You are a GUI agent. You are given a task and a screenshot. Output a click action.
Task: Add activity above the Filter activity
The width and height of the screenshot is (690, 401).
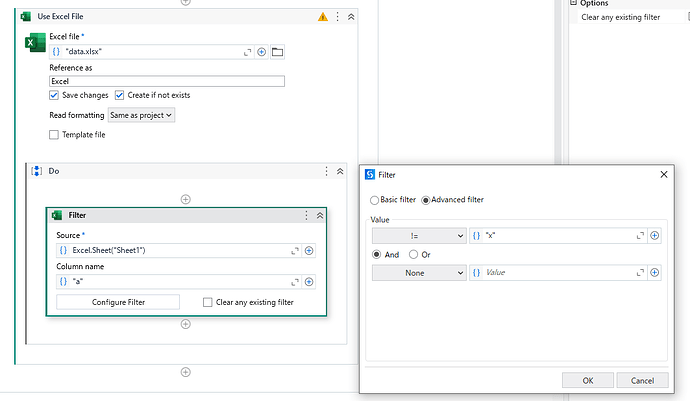click(186, 199)
